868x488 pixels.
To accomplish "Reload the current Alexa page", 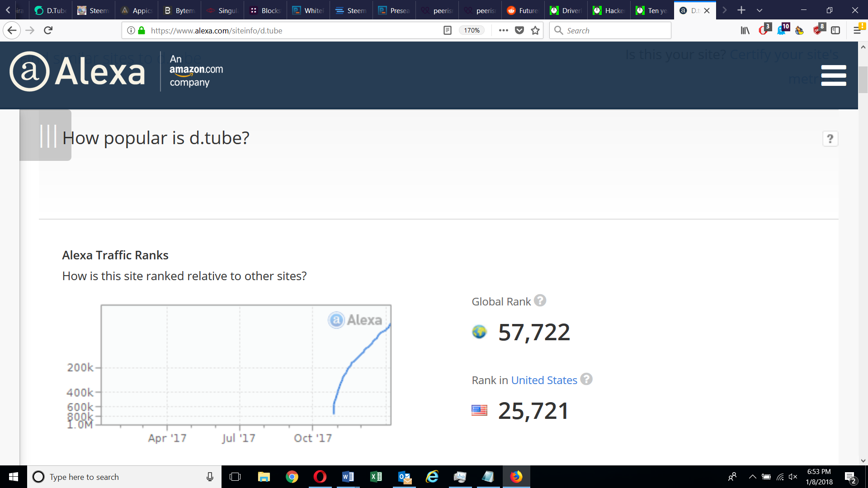I will [x=48, y=30].
